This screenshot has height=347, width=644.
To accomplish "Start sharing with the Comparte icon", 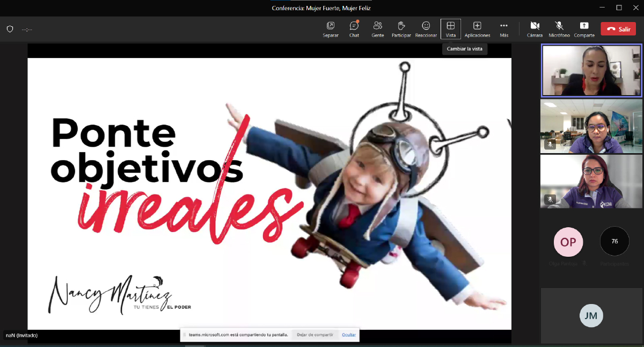I will click(584, 29).
